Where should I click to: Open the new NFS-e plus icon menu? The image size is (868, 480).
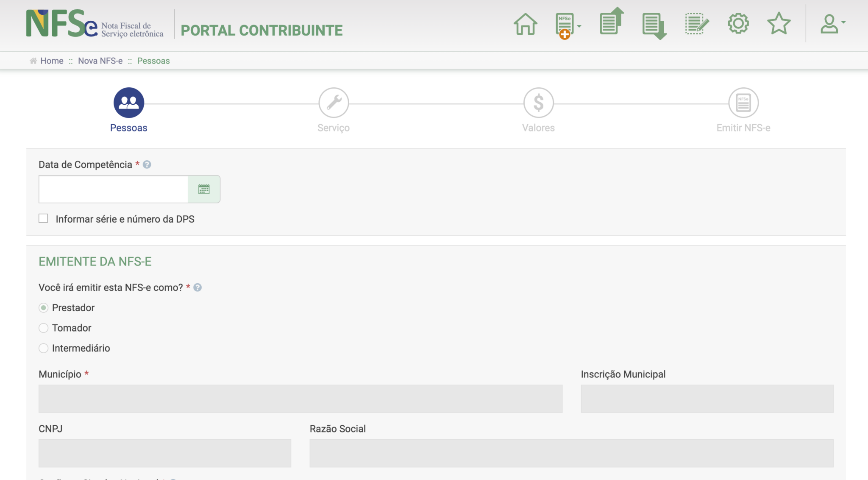pyautogui.click(x=568, y=25)
